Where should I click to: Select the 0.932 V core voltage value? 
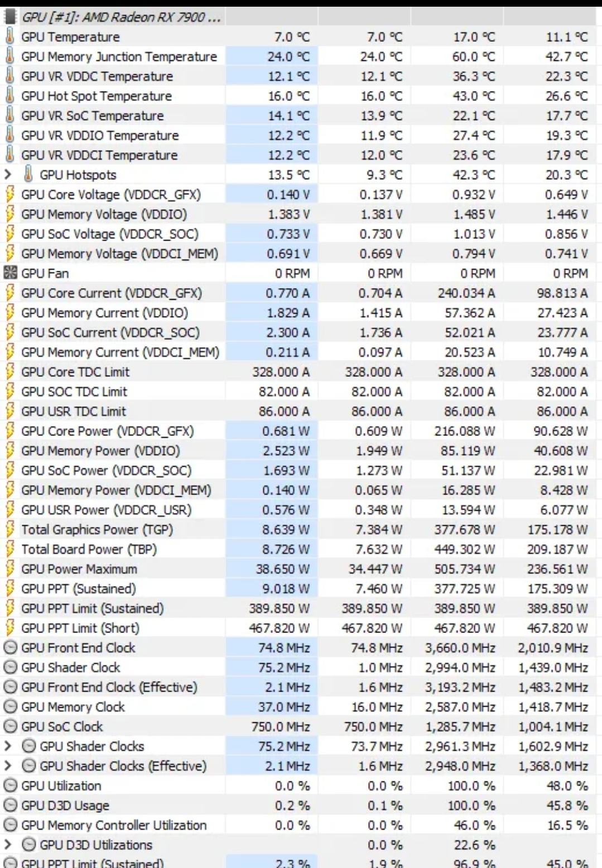(x=473, y=194)
